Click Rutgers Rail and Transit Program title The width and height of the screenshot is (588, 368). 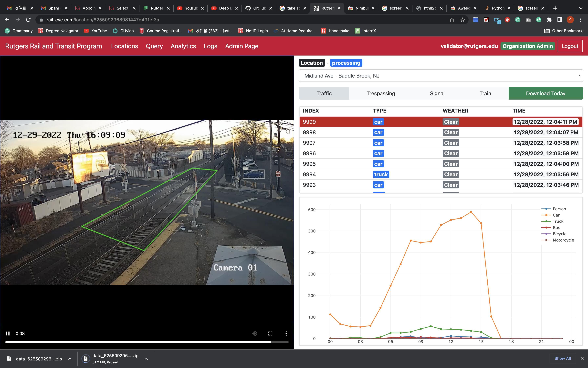(x=53, y=46)
